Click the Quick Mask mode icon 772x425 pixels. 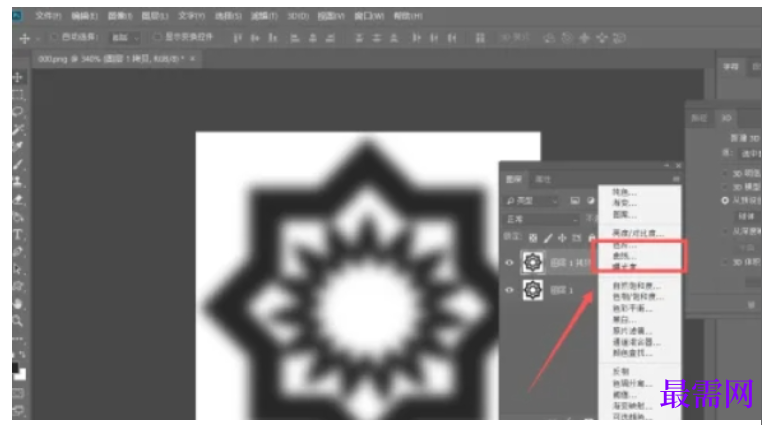coord(18,393)
